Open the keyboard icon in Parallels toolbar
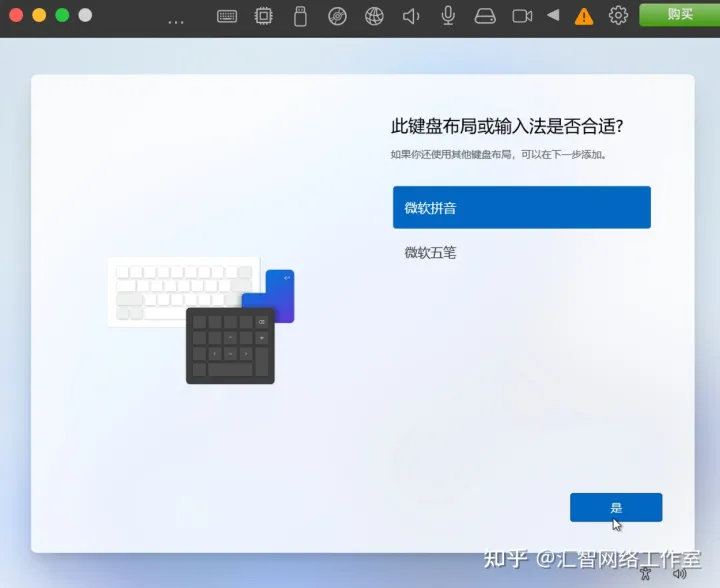Image resolution: width=720 pixels, height=588 pixels. [x=227, y=17]
